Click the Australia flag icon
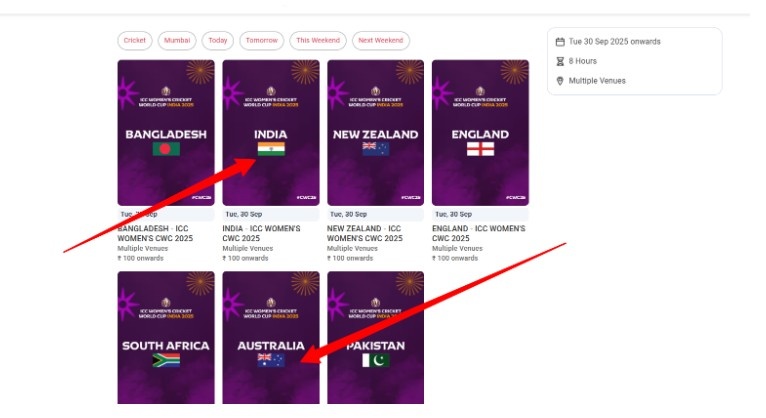This screenshot has width=766, height=418. [271, 360]
